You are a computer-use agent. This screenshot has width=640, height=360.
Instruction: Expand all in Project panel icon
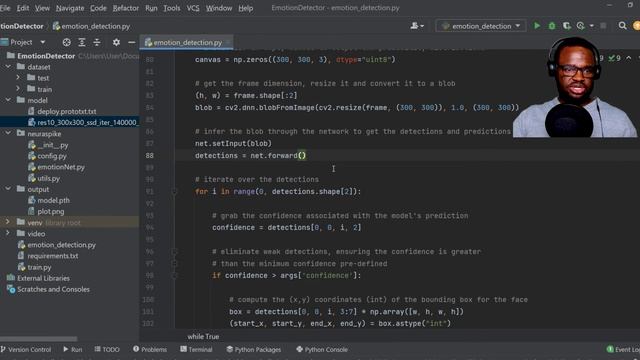point(82,42)
